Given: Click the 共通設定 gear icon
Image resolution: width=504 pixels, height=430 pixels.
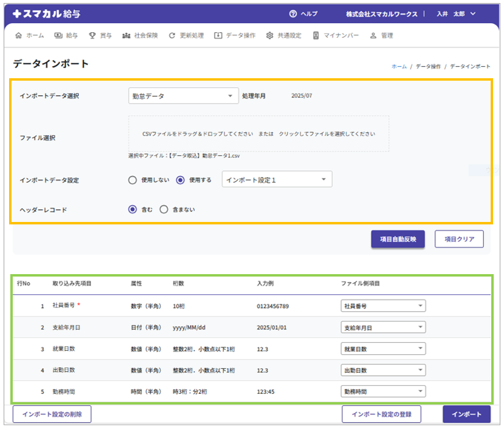Looking at the screenshot, I should pyautogui.click(x=269, y=36).
